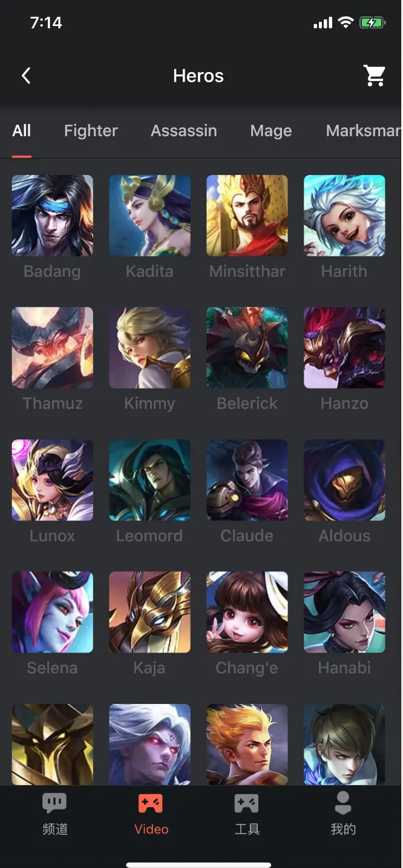Open the Thamuz hero portrait
403x868 pixels.
53,347
